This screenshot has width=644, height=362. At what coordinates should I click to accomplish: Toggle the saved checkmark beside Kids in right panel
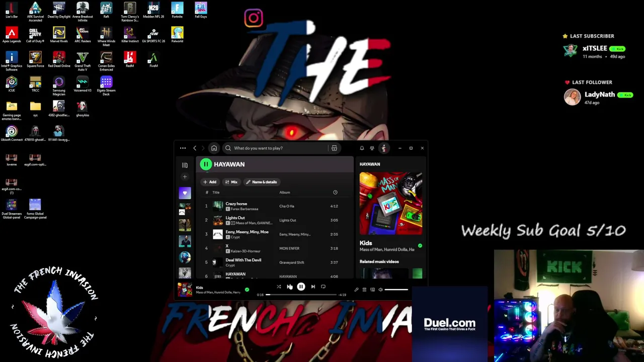coord(420,246)
